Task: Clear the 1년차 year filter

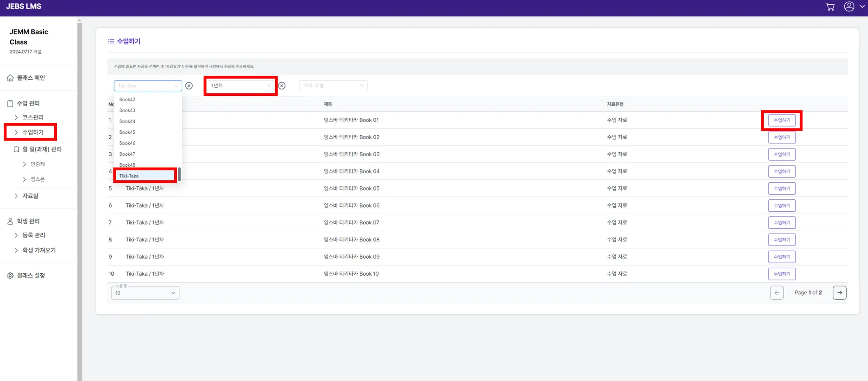Action: point(282,86)
